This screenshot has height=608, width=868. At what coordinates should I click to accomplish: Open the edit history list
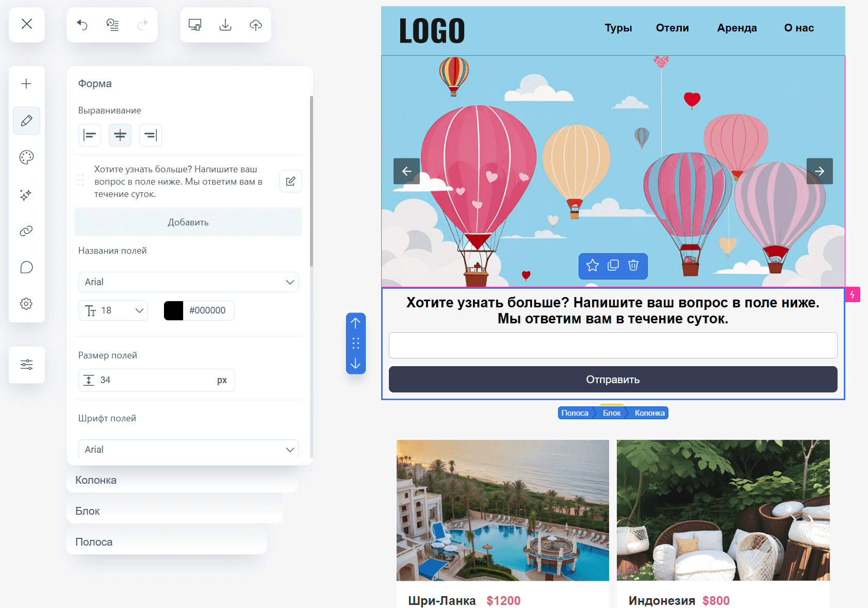coord(112,24)
